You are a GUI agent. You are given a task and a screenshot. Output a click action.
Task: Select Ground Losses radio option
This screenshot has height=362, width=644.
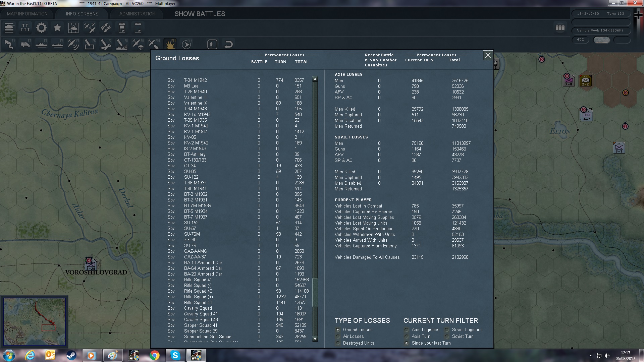click(x=338, y=329)
